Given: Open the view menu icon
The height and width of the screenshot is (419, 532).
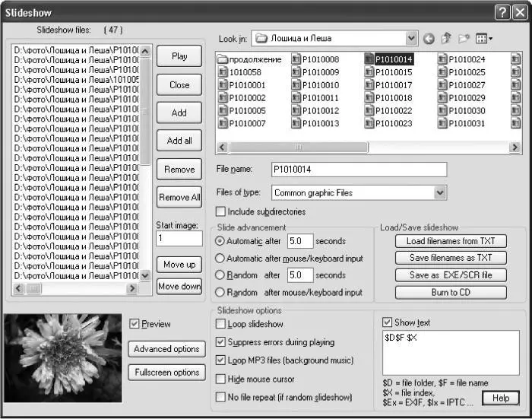Looking at the screenshot, I should (484, 38).
